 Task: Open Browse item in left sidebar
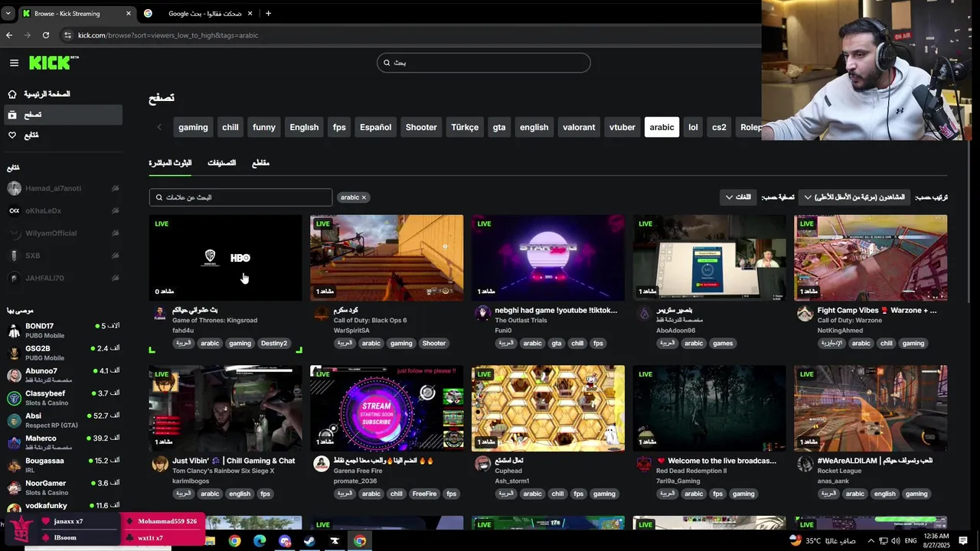coord(61,115)
